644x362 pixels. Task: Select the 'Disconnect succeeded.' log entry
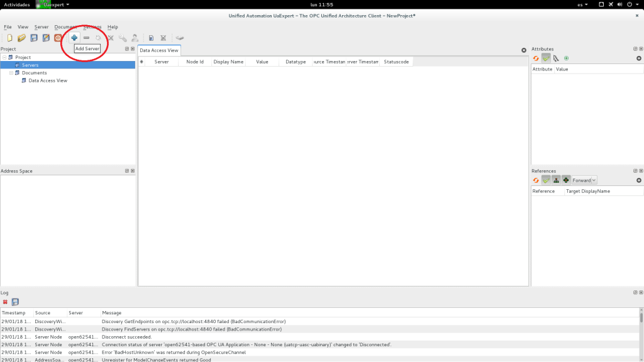click(x=320, y=337)
